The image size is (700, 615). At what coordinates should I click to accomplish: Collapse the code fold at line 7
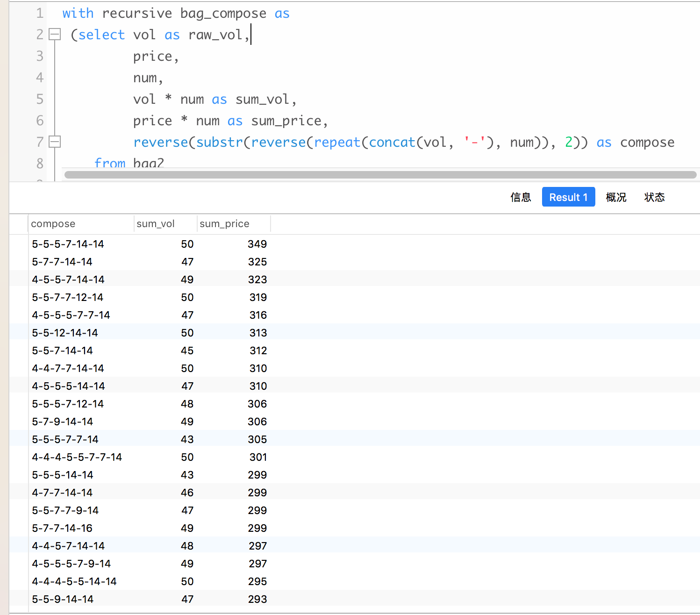coord(55,142)
